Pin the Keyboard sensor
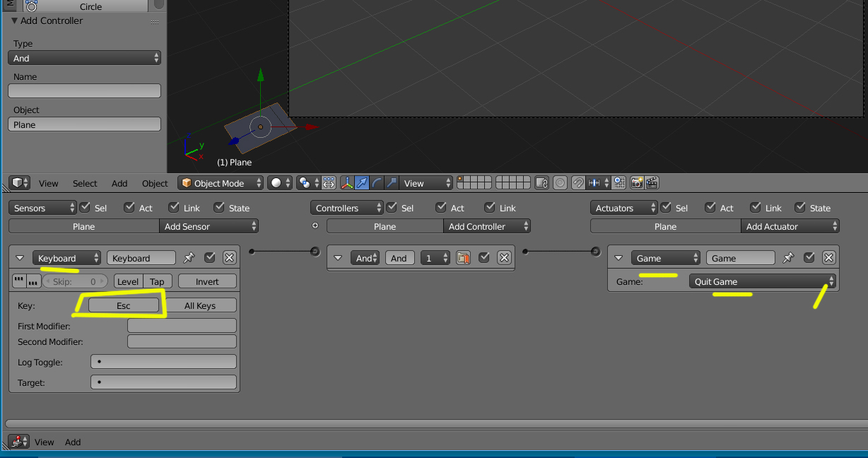The image size is (868, 458). tap(189, 258)
